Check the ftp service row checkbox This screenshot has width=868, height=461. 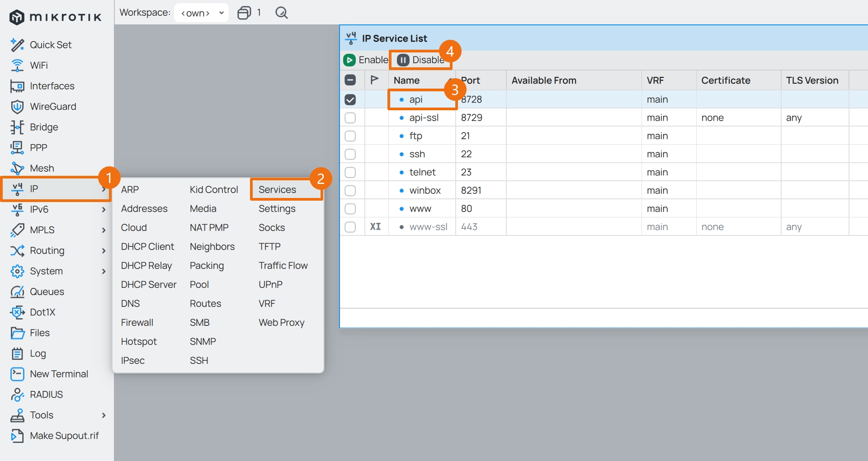tap(350, 136)
